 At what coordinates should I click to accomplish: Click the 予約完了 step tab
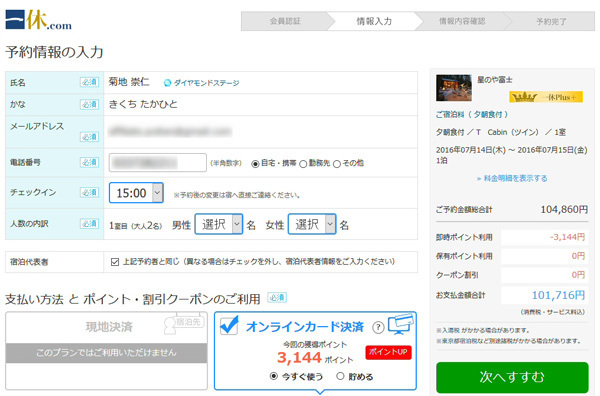point(551,21)
